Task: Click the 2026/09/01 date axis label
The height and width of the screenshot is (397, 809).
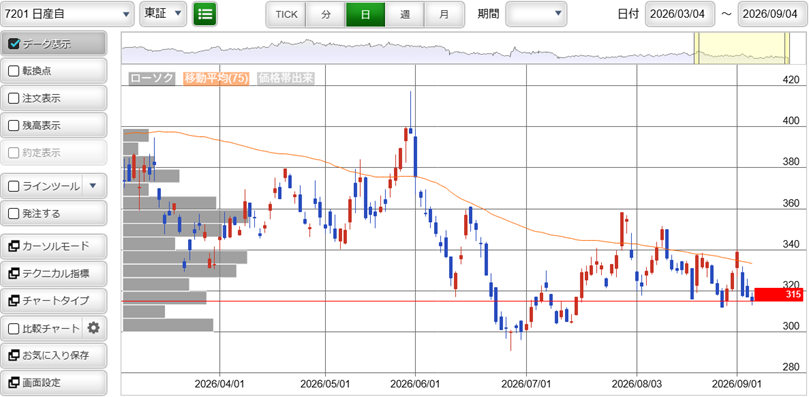Action: pos(737,384)
